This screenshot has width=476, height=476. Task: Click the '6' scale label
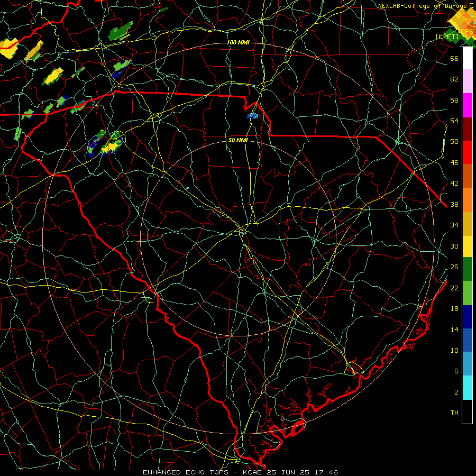tap(456, 371)
